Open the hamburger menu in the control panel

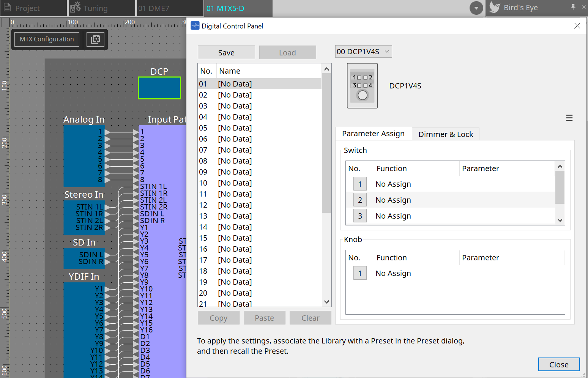569,118
